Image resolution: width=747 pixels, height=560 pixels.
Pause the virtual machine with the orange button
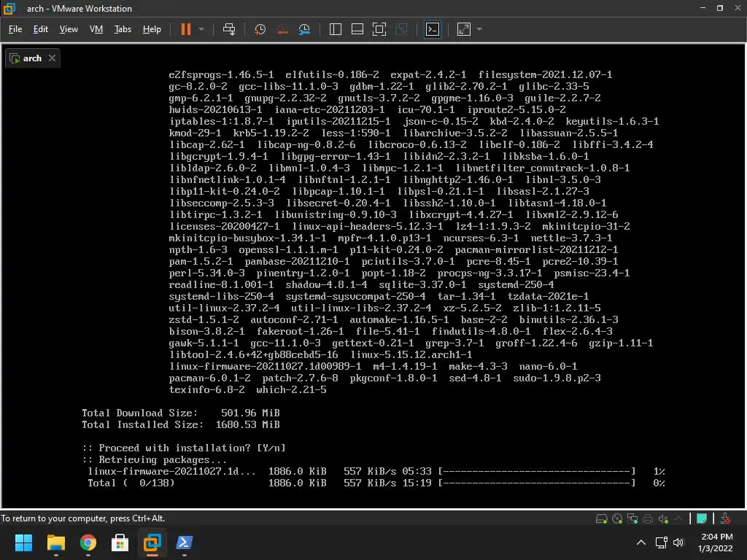[186, 29]
